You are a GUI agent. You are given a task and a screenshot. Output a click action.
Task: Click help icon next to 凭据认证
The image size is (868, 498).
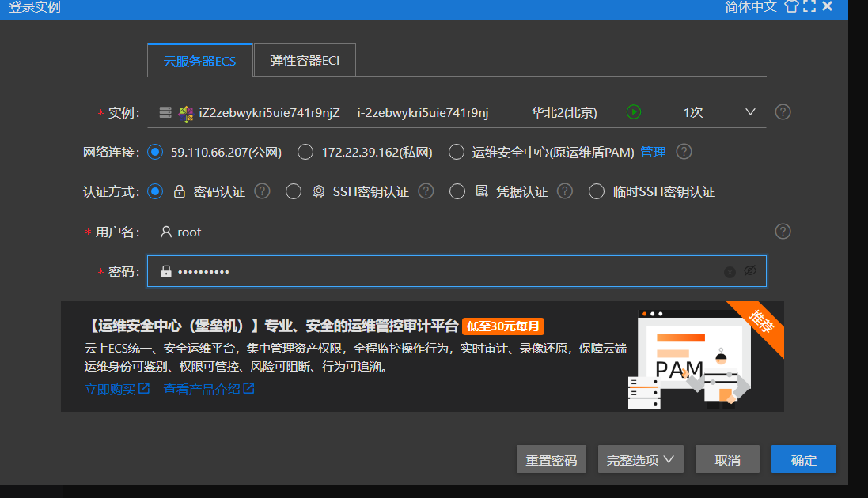point(564,191)
